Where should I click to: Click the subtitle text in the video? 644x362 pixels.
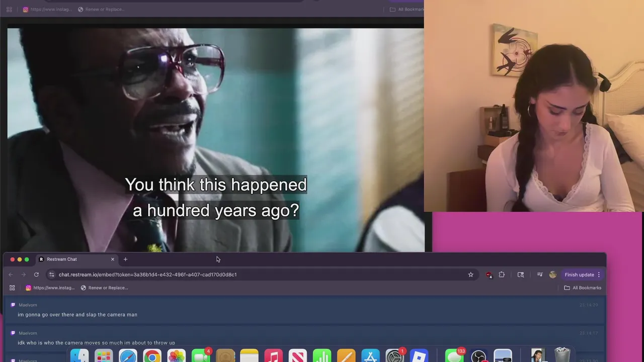pos(216,197)
